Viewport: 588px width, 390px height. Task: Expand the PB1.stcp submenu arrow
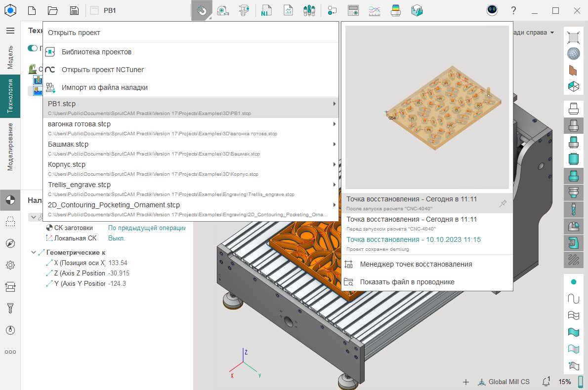(335, 104)
